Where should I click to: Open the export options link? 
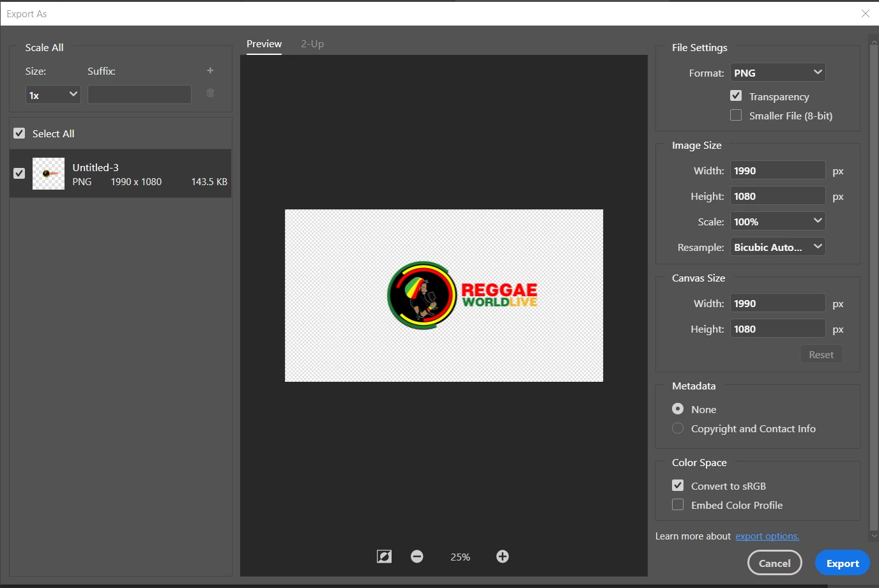(x=767, y=536)
